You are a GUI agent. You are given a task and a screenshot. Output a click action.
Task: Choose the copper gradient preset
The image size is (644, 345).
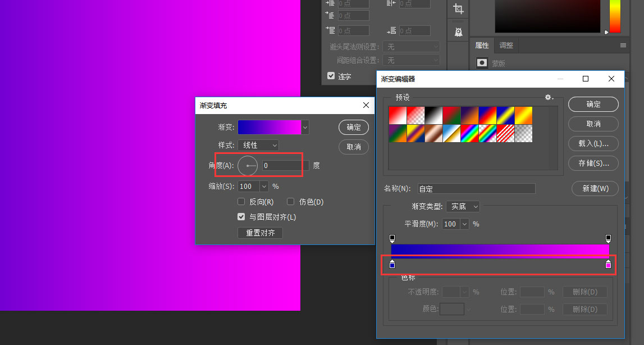pos(433,133)
